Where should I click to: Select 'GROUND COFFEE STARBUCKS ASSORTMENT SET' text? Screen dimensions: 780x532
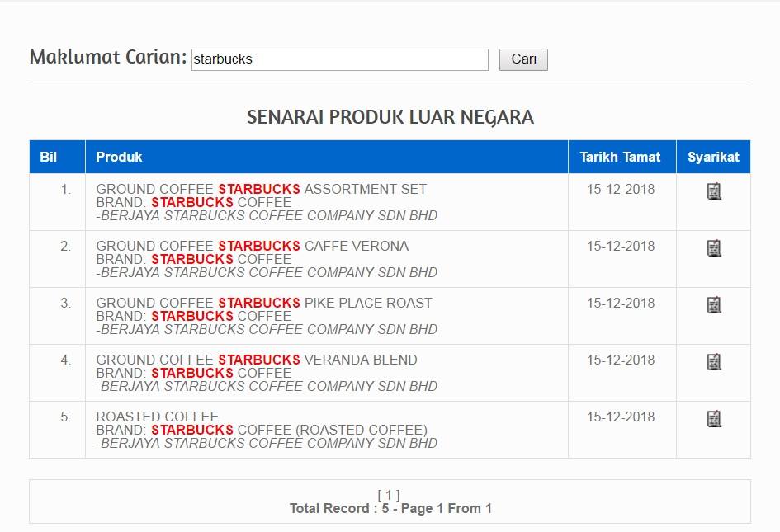click(261, 189)
